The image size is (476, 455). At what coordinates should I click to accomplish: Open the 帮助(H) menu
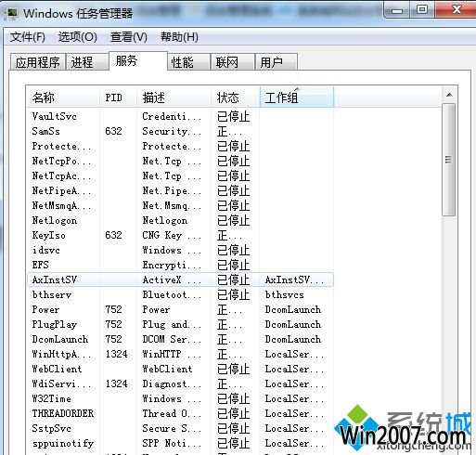[x=179, y=37]
